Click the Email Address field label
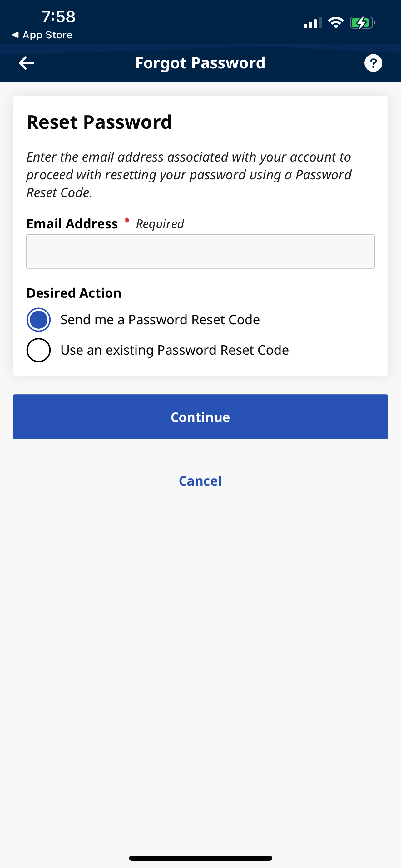This screenshot has height=868, width=401. [x=72, y=224]
